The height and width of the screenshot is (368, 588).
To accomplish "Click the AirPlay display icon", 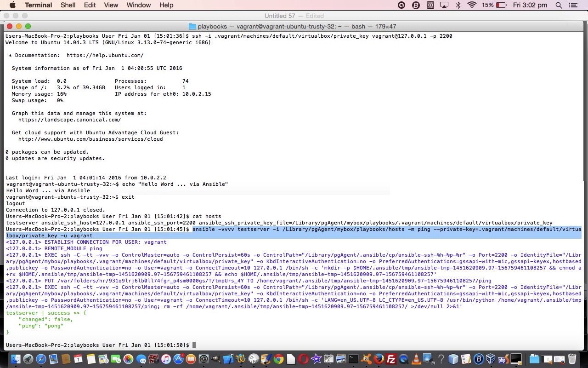I will [x=444, y=5].
